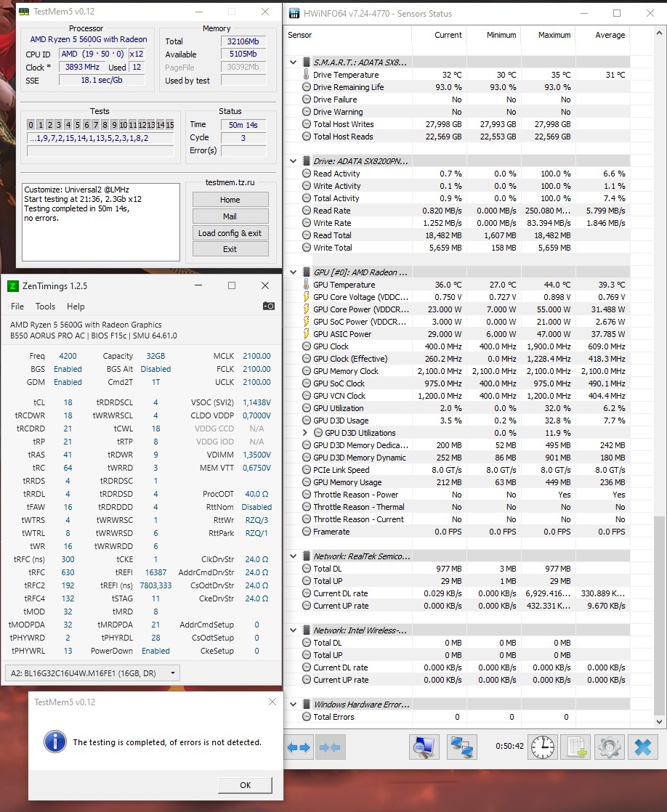The image size is (667, 812).
Task: Click the info icon in TestMem5 dialog
Action: (55, 742)
